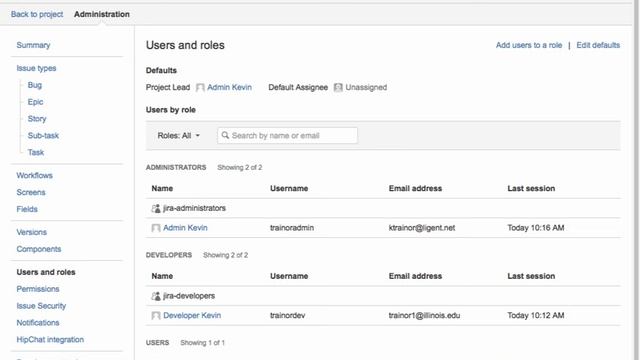Click the jira-developers group icon
The width and height of the screenshot is (640, 360).
[x=156, y=296]
